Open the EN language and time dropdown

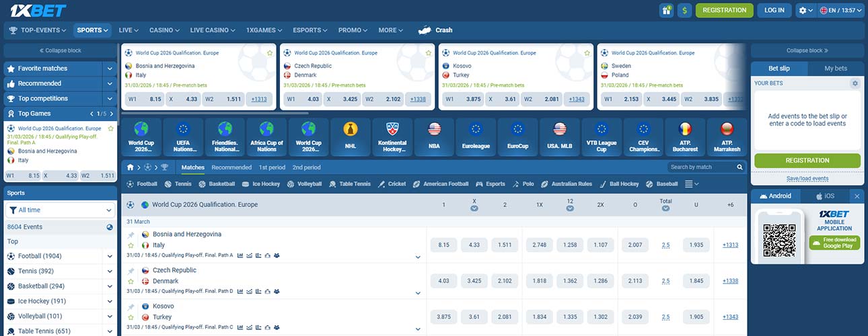point(841,10)
